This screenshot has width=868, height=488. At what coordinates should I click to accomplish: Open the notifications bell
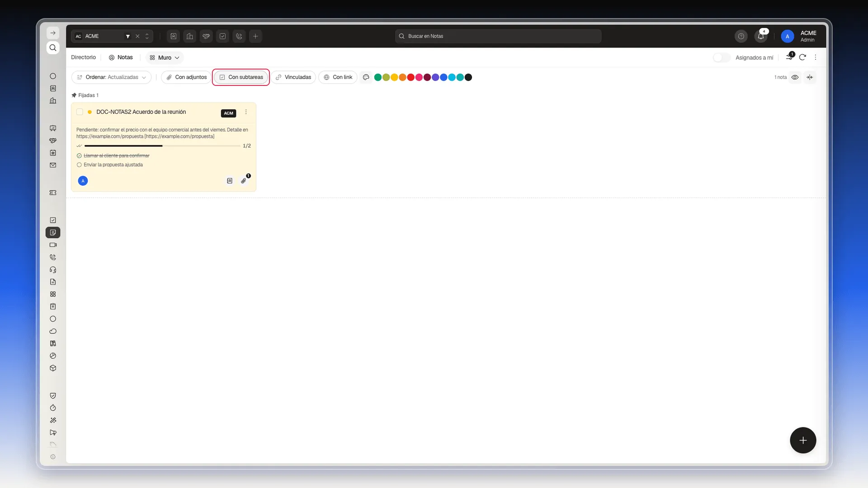pyautogui.click(x=761, y=36)
